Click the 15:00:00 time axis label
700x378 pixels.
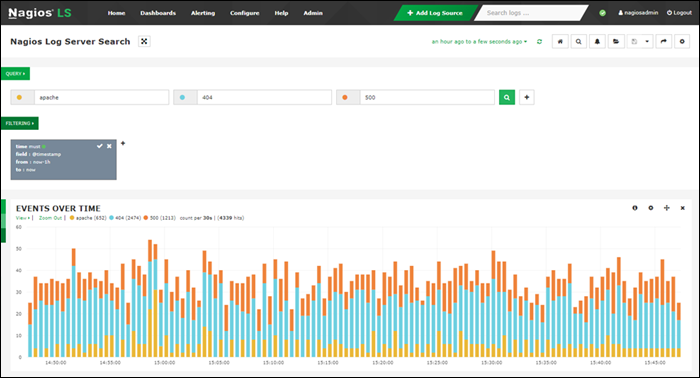[165, 363]
